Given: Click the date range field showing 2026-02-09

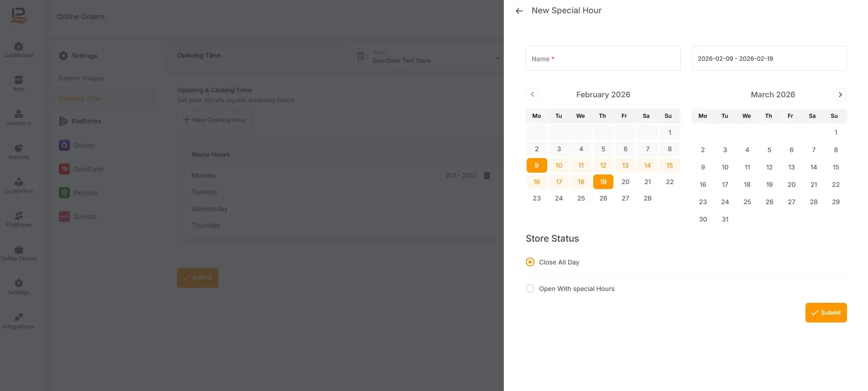Looking at the screenshot, I should (769, 58).
